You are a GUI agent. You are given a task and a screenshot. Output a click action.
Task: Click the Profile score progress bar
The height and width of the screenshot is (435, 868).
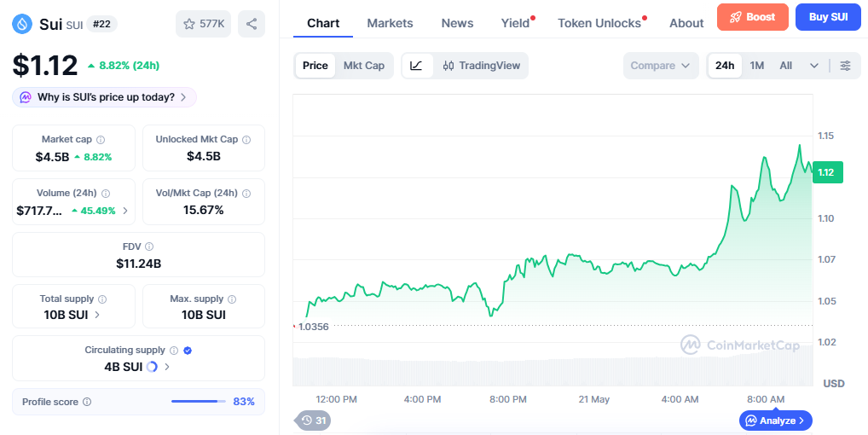(199, 402)
